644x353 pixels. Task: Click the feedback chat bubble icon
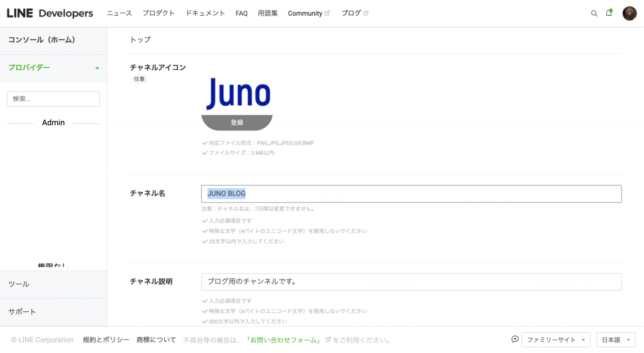point(514,339)
